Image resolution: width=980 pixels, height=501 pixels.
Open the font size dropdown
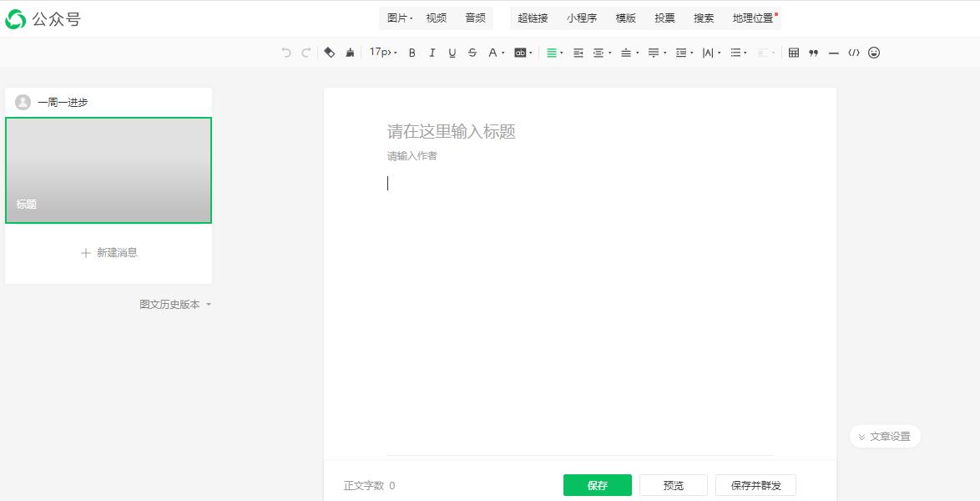tap(382, 53)
